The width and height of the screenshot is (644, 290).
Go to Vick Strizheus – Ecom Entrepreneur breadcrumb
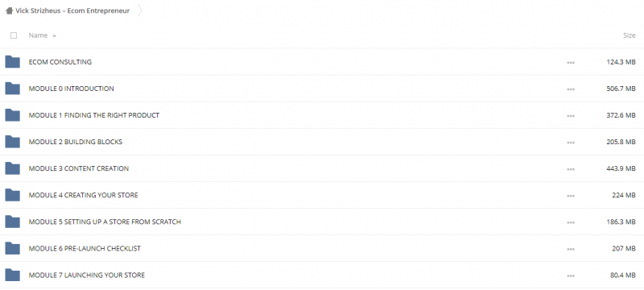(72, 10)
